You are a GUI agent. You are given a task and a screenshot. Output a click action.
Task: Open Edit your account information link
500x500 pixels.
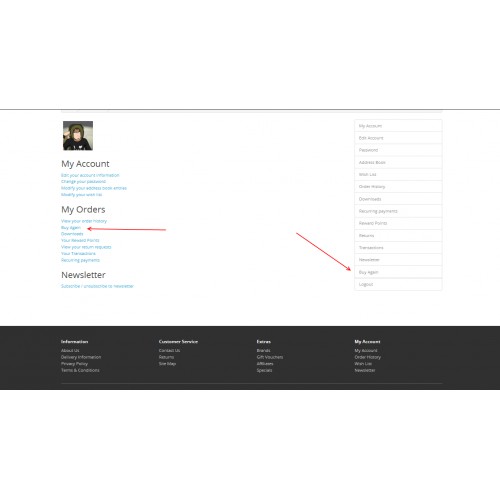coord(90,175)
